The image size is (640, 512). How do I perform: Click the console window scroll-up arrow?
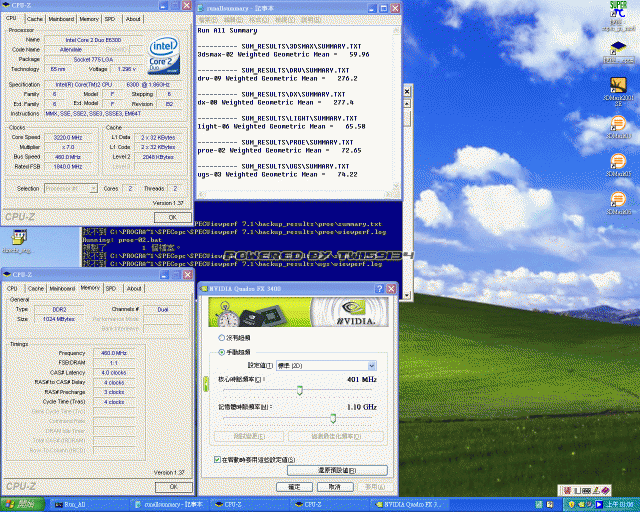pos(407,104)
